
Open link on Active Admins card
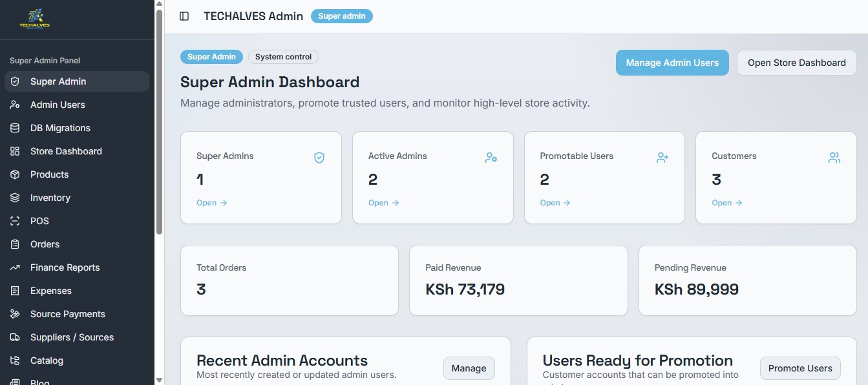point(384,203)
